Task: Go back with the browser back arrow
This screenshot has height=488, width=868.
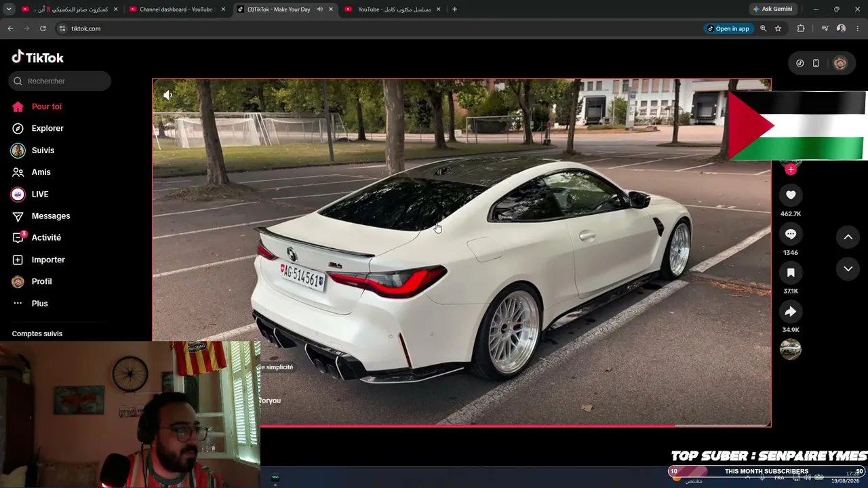Action: coord(10,28)
